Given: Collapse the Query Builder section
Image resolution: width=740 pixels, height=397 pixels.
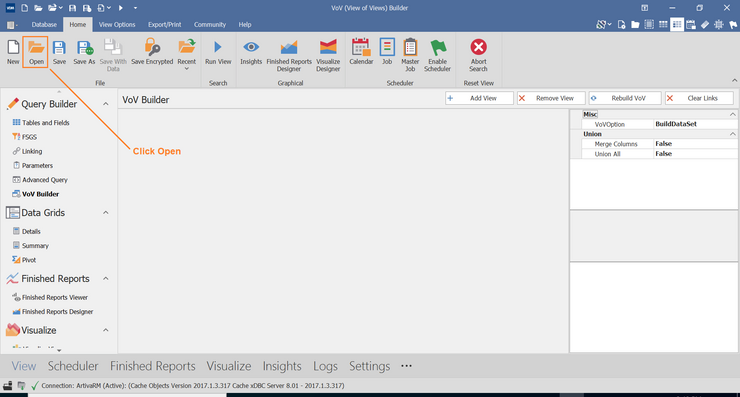Looking at the screenshot, I should [x=106, y=104].
